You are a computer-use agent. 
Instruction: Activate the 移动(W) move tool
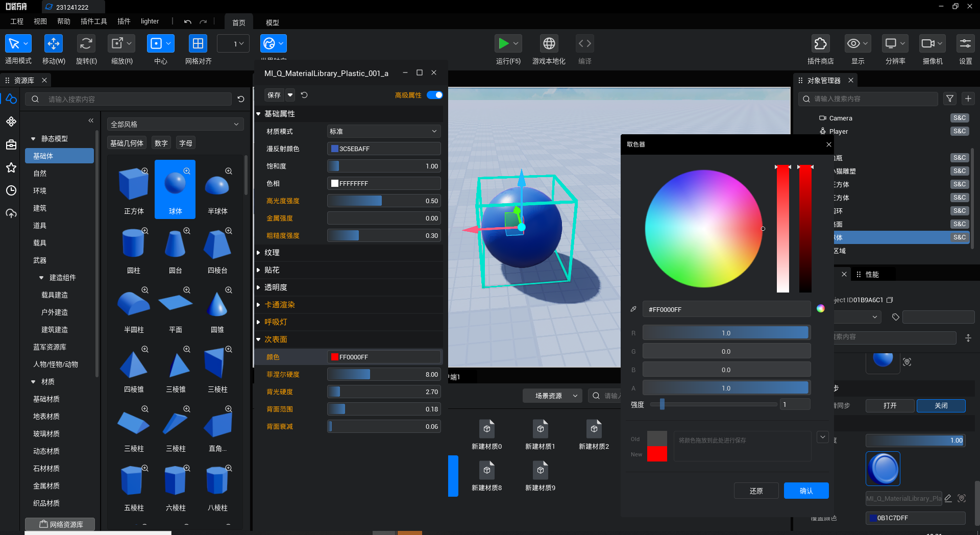point(54,43)
